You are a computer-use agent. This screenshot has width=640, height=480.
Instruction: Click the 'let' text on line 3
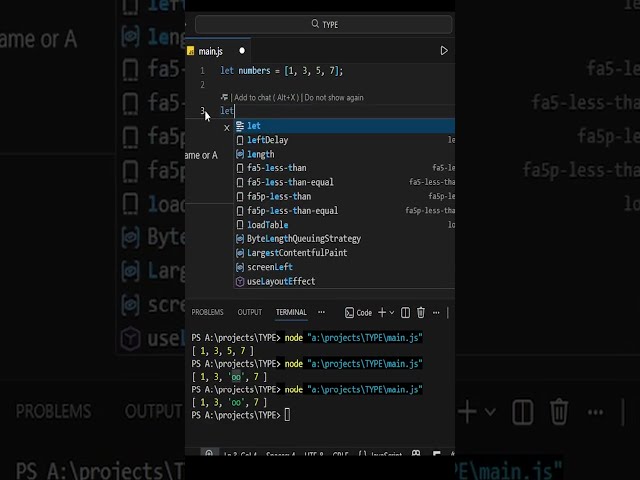click(227, 111)
